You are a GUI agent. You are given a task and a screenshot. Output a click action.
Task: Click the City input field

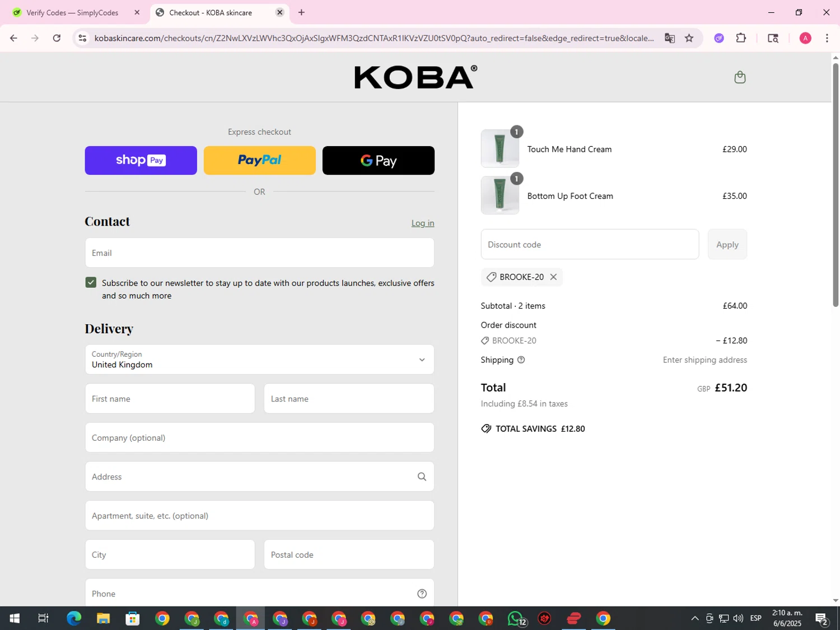coord(170,554)
